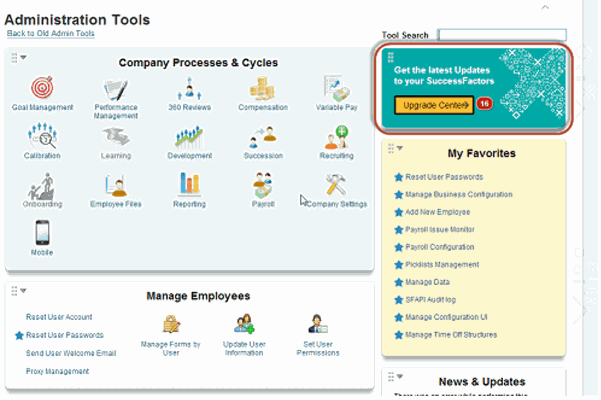
Task: Open the Mobile settings icon
Action: pos(42,233)
